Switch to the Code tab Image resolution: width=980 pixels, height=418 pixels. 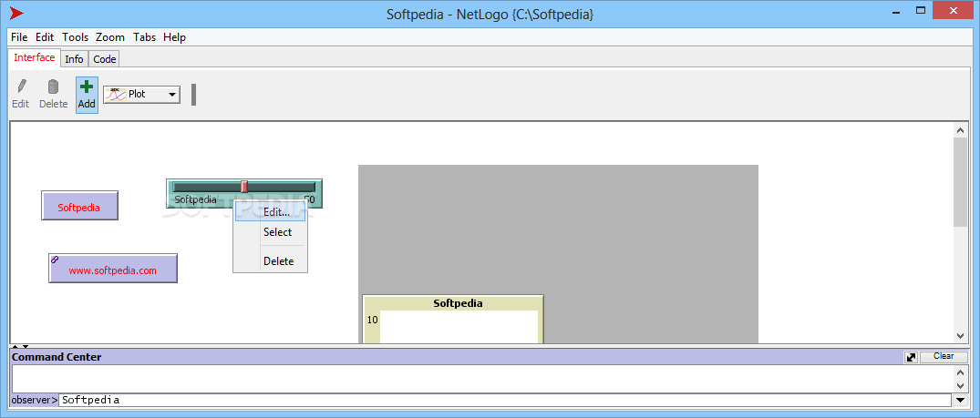click(x=104, y=59)
